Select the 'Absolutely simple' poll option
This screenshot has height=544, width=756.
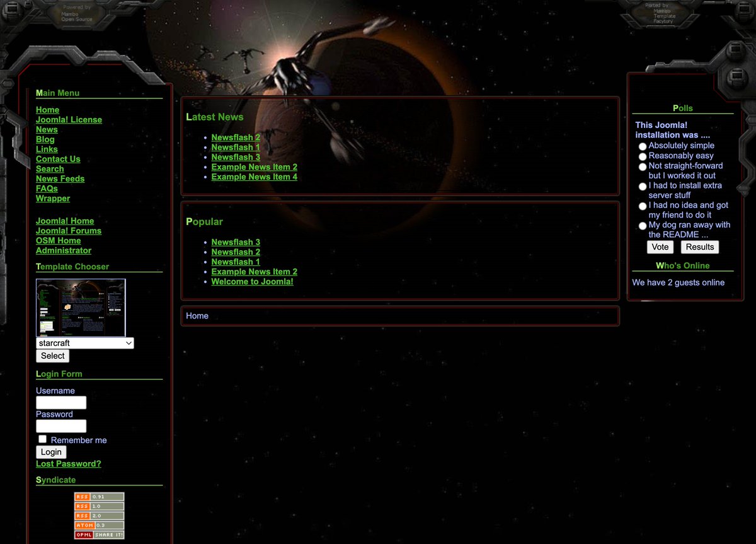pyautogui.click(x=643, y=146)
